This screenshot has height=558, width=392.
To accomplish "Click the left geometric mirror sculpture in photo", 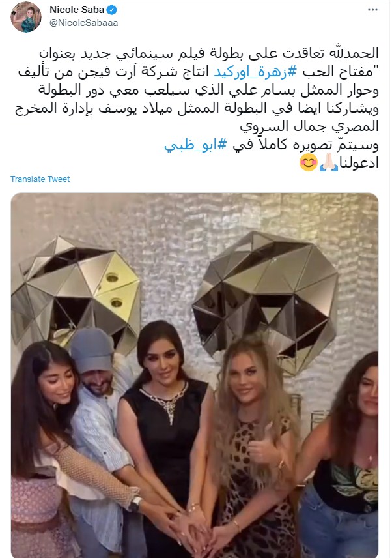I will [76, 293].
